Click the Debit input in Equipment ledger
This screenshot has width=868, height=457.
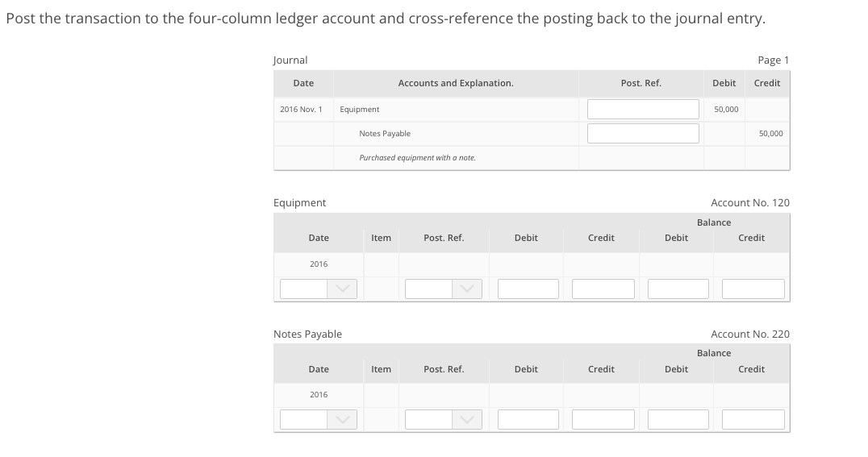[528, 289]
